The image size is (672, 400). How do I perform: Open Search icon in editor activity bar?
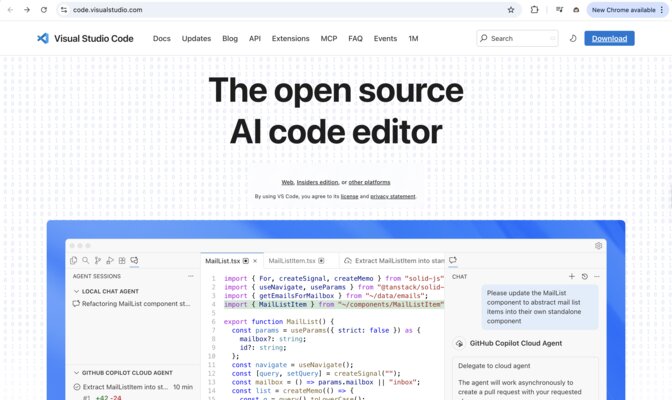[x=86, y=260]
